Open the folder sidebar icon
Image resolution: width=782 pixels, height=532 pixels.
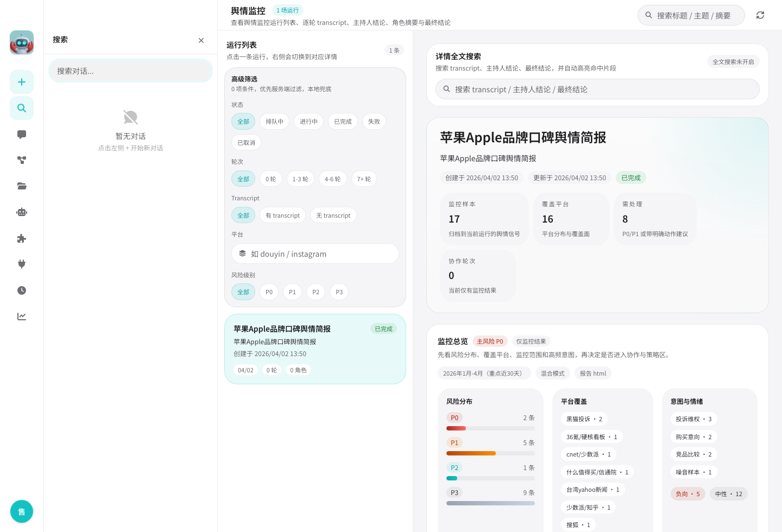point(22,186)
